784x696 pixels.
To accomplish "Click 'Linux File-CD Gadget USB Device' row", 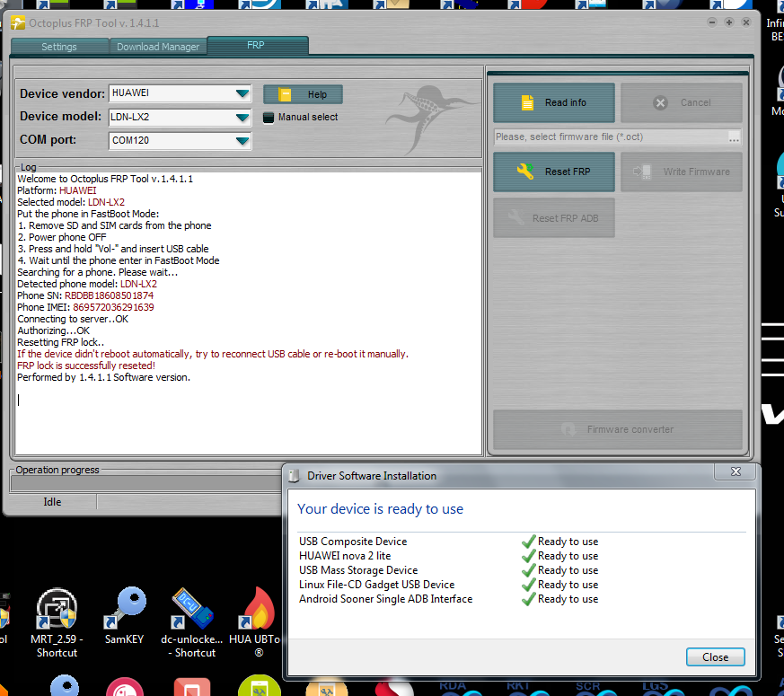I will point(376,585).
